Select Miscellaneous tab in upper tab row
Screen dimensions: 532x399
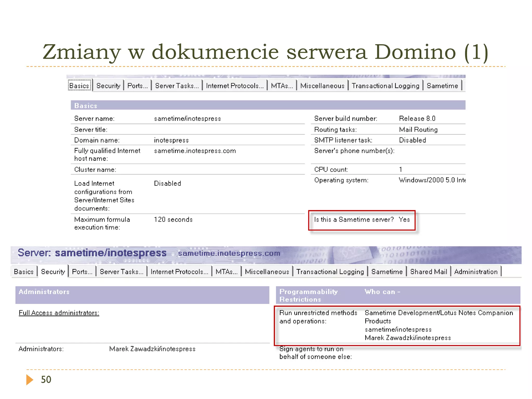click(322, 85)
